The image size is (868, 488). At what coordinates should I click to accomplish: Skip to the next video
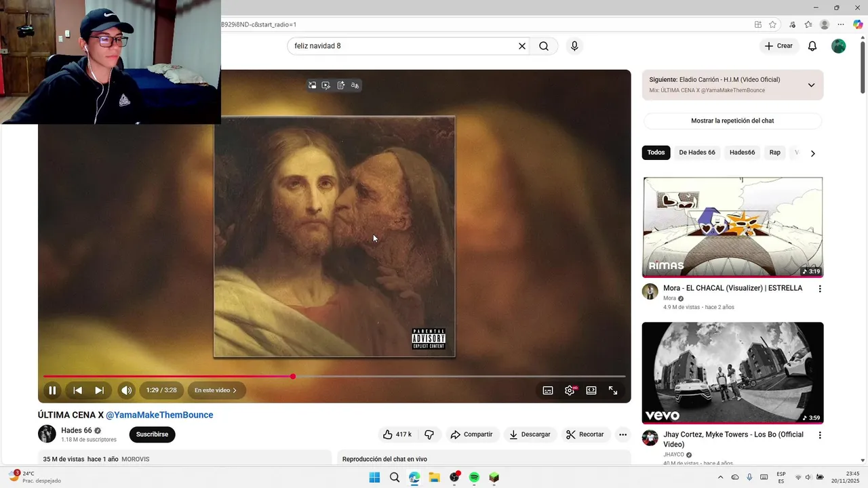point(99,390)
